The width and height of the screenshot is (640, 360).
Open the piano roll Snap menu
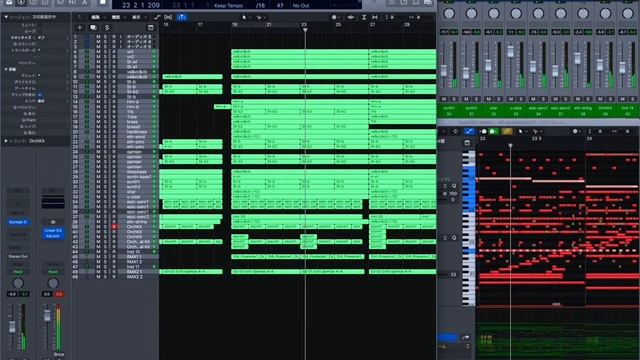point(576,131)
